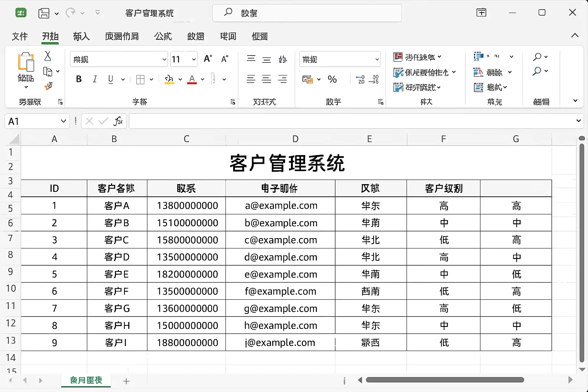
Task: Click the Cut scissors icon
Action: (48, 56)
